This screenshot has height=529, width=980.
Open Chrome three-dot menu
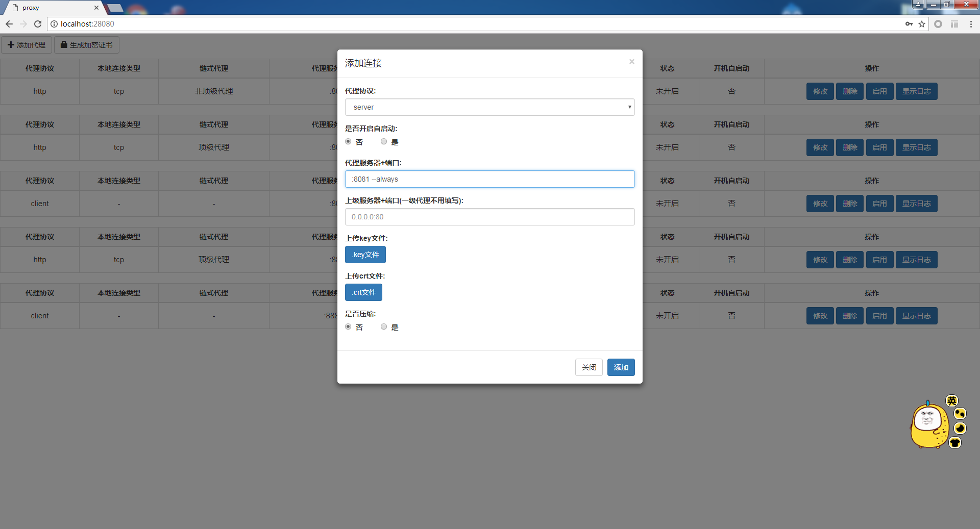971,24
